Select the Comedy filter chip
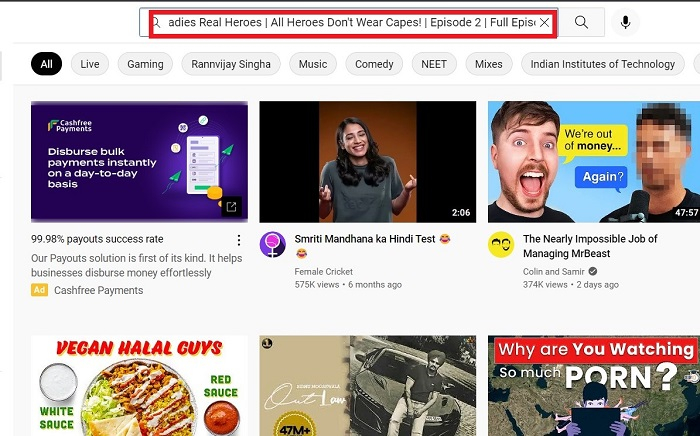This screenshot has width=700, height=436. pos(374,64)
